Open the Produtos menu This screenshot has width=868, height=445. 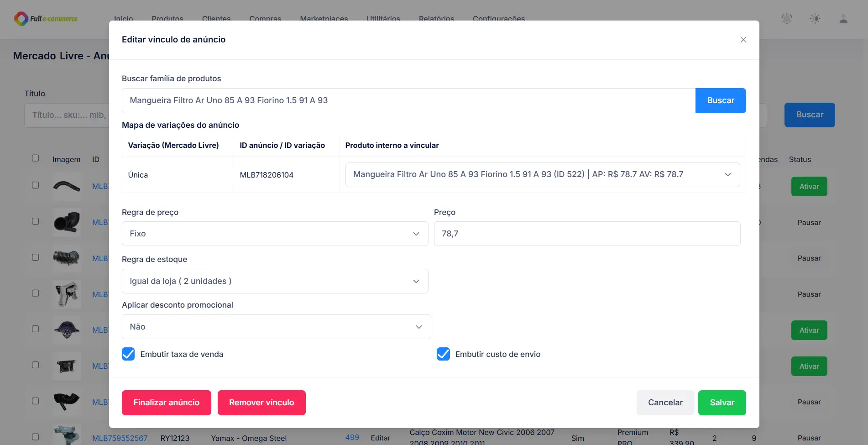pos(167,19)
